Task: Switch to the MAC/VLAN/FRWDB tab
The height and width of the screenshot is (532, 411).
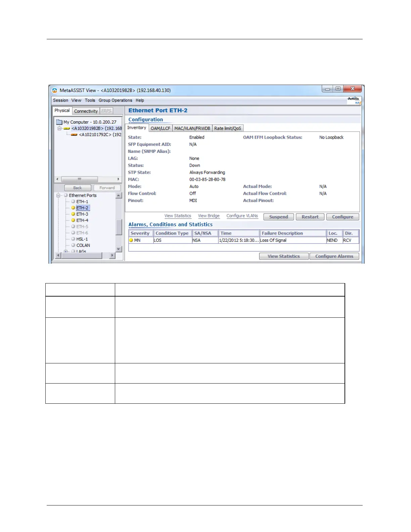Action: (192, 128)
